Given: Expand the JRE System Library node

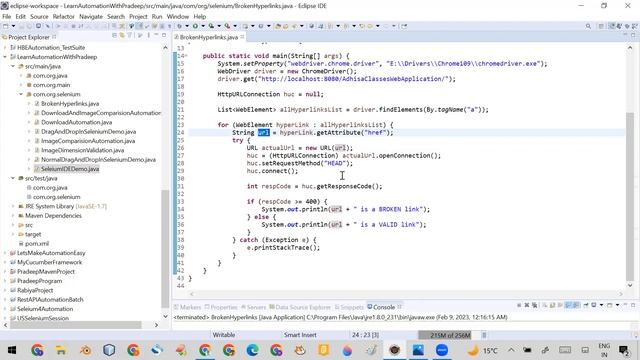Looking at the screenshot, I should point(13,206).
